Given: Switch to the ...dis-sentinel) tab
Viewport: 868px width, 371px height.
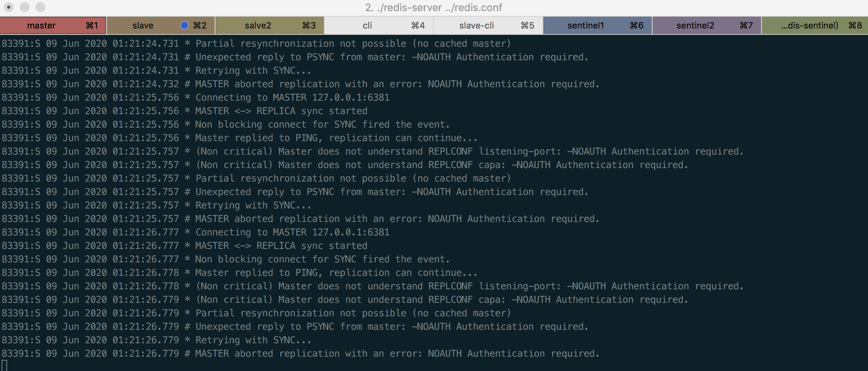Looking at the screenshot, I should [x=815, y=25].
